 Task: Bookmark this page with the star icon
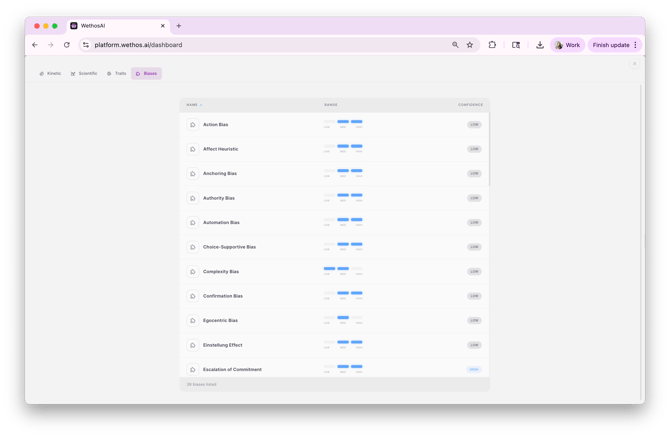(x=470, y=45)
